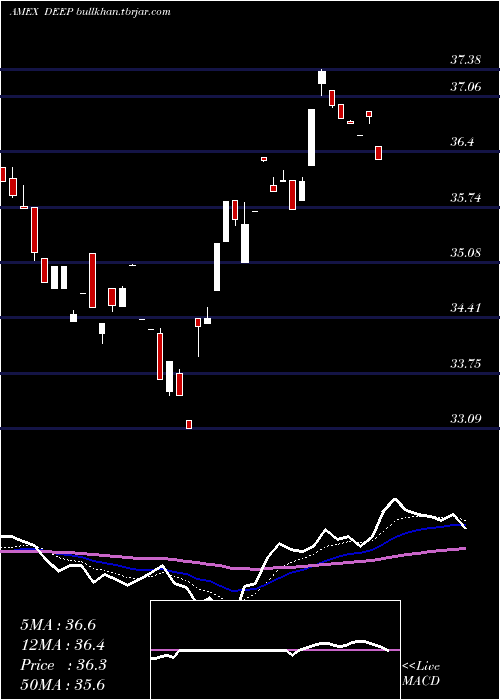Viewport: 500px width, 700px height.
Task: Click the AMEX DEEP bullkhan.tbrjar.com title
Action: (90, 12)
